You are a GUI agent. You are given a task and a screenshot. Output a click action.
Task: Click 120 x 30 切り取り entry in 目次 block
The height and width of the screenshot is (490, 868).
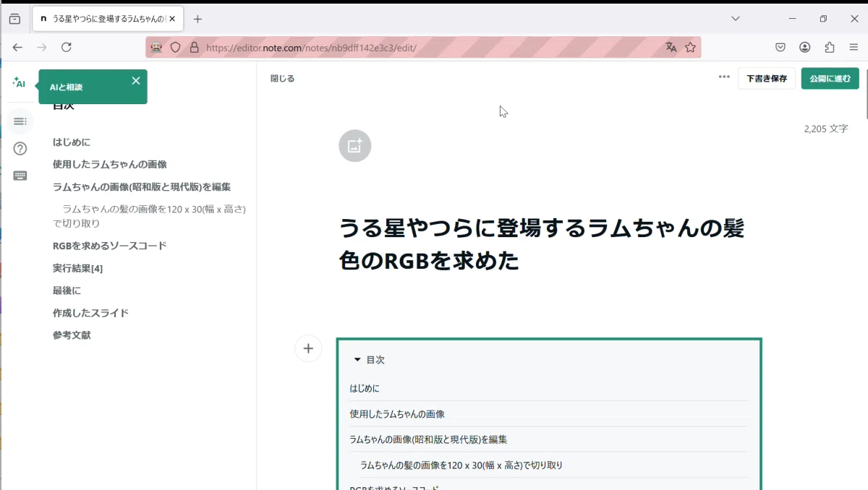(x=461, y=465)
